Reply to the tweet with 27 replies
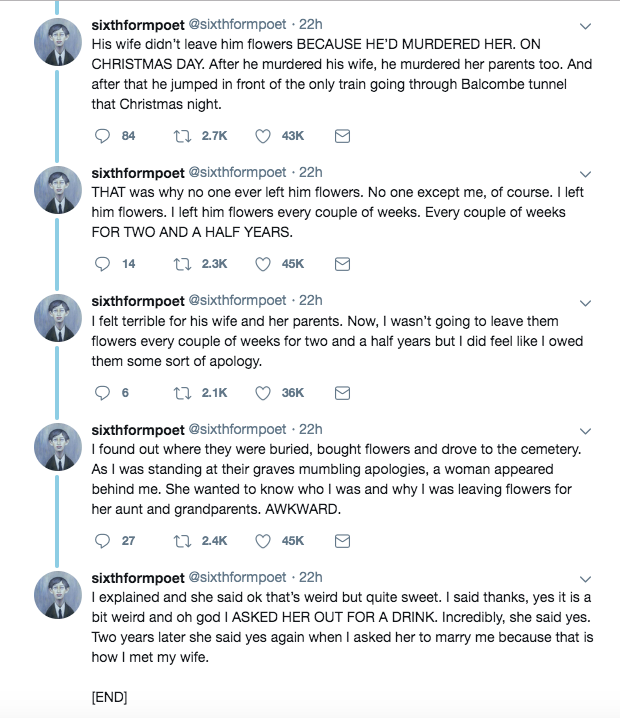Viewport: 620px width, 718px height. pyautogui.click(x=102, y=541)
